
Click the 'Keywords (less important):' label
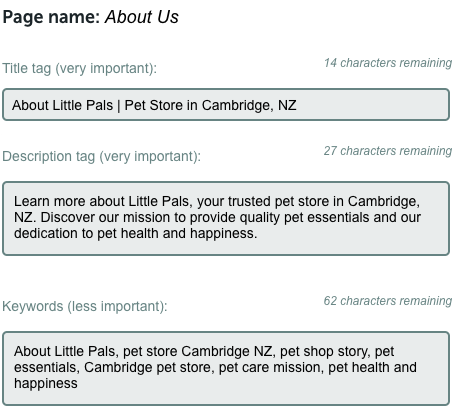coord(85,306)
